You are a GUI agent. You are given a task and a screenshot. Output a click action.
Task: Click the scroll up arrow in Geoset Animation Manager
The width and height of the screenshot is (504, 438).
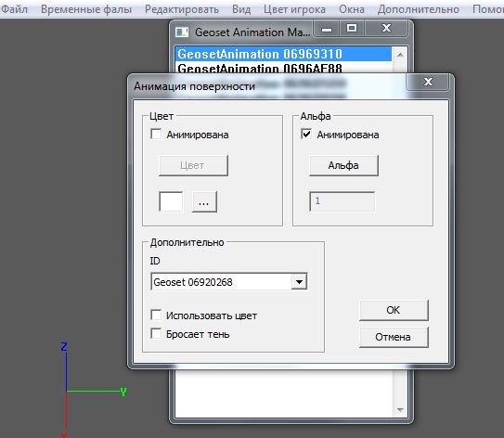400,55
